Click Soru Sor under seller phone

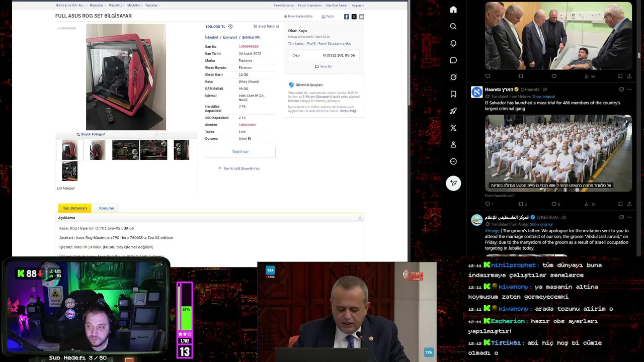pyautogui.click(x=324, y=66)
